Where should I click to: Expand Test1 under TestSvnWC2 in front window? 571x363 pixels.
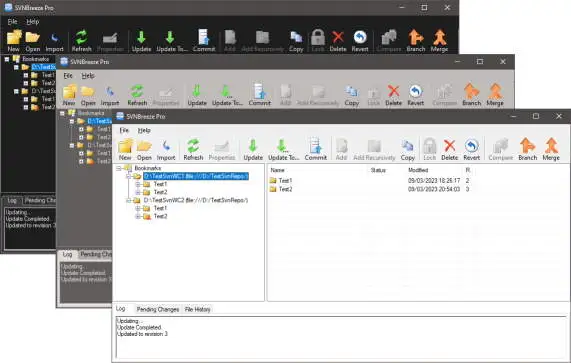coord(138,208)
